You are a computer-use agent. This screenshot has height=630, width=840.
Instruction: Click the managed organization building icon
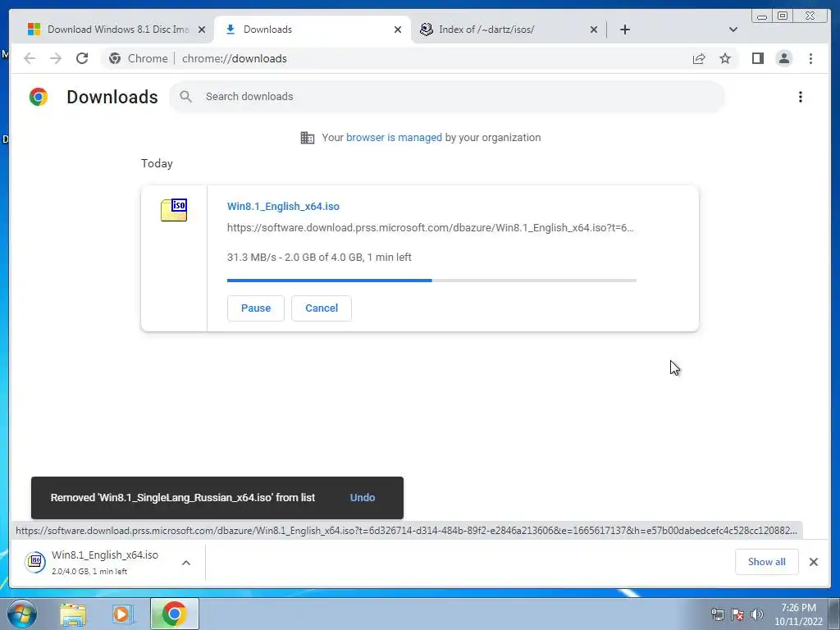click(308, 138)
